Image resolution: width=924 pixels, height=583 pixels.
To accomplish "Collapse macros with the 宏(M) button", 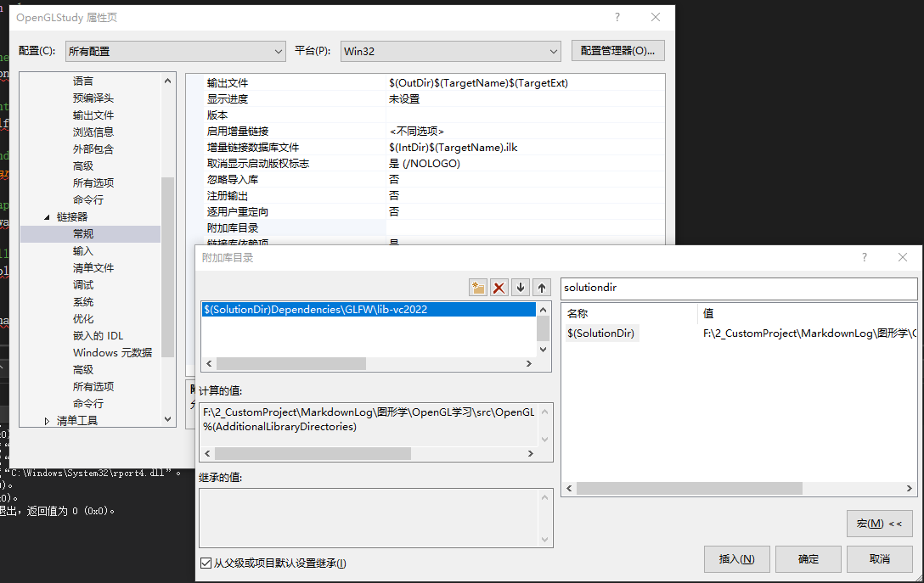I will point(879,524).
